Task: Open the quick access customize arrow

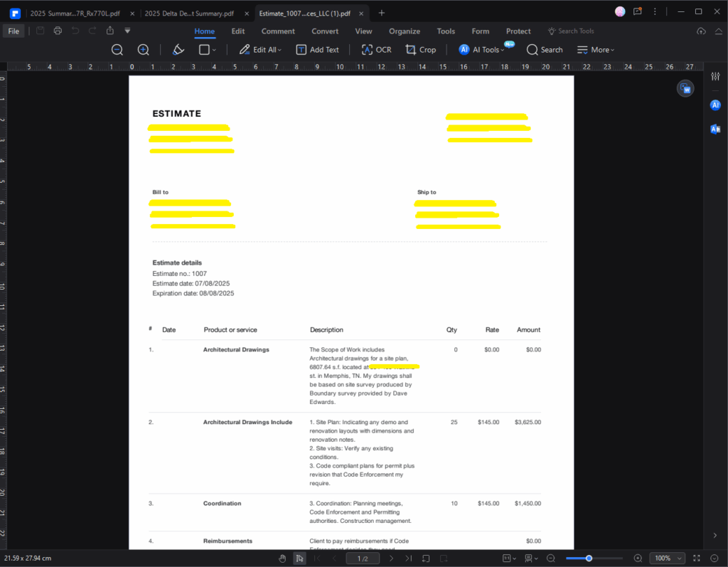Action: (127, 31)
